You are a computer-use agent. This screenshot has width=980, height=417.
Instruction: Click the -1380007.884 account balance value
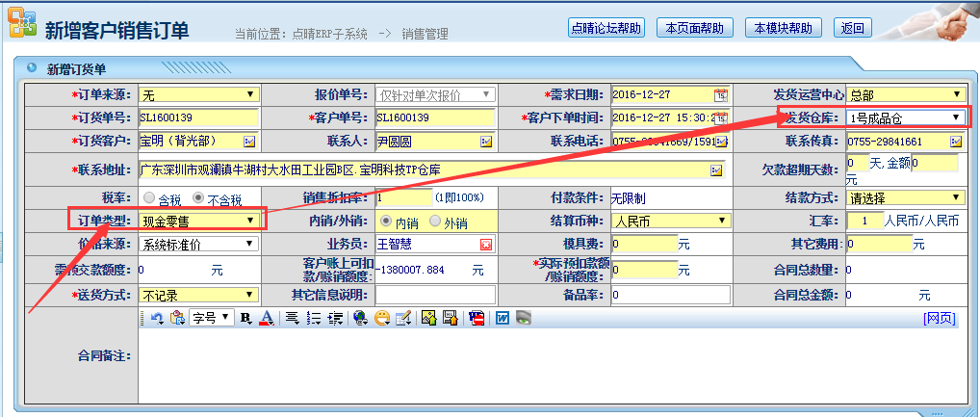pyautogui.click(x=410, y=271)
